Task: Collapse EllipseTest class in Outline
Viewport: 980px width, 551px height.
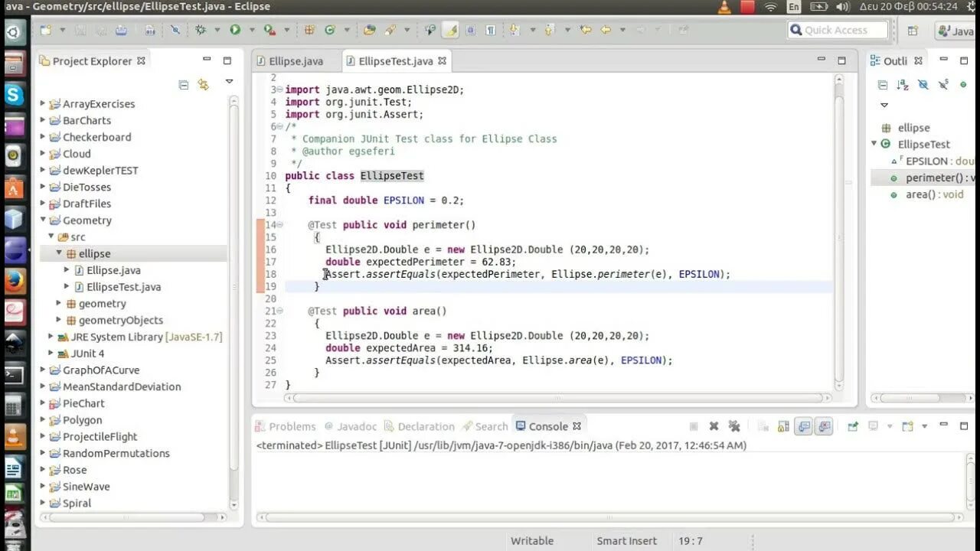Action: click(x=874, y=144)
